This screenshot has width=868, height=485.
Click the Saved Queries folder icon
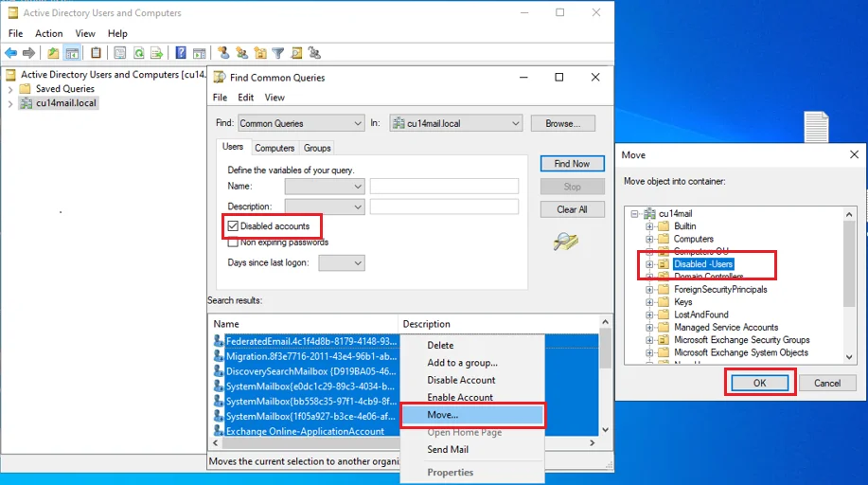click(x=25, y=89)
